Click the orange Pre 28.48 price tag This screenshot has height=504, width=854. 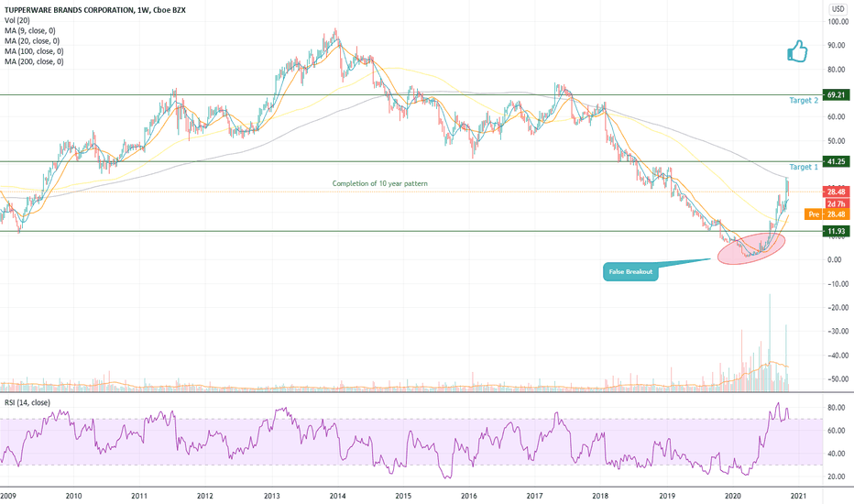click(x=827, y=214)
